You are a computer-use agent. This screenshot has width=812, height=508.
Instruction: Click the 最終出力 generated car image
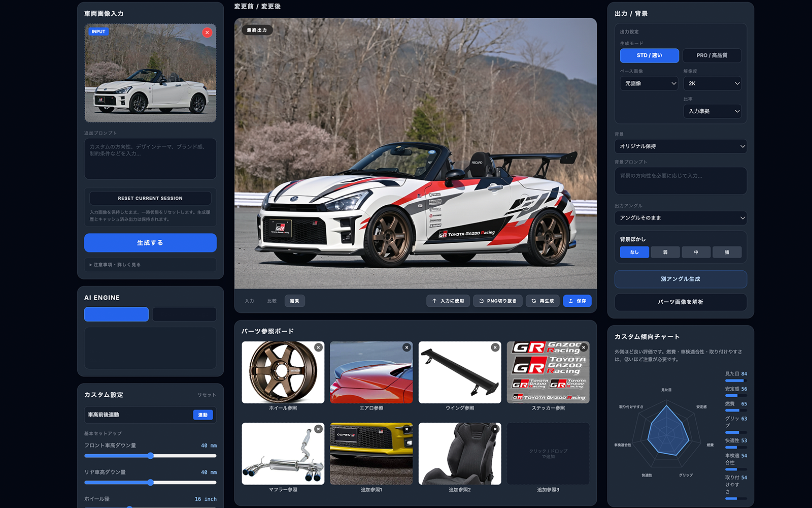tap(415, 153)
